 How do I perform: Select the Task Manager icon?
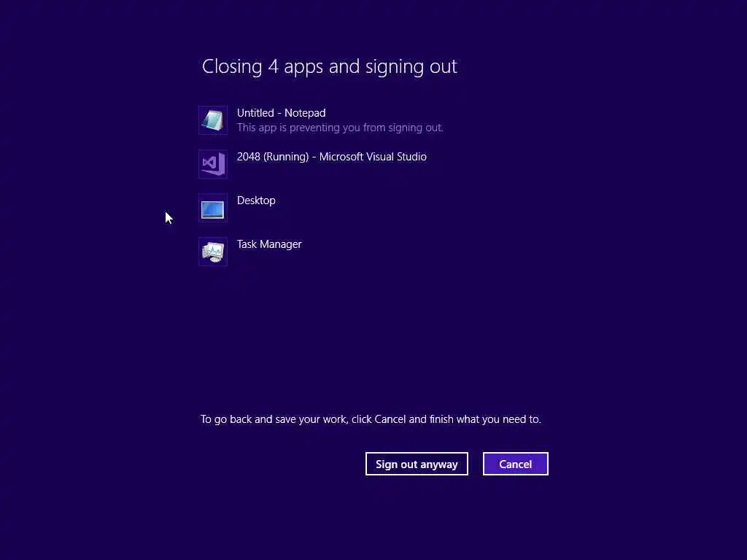click(x=212, y=252)
